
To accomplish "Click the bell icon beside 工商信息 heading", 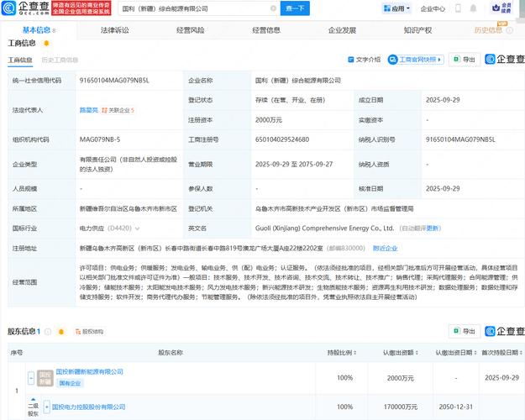I will pos(46,43).
